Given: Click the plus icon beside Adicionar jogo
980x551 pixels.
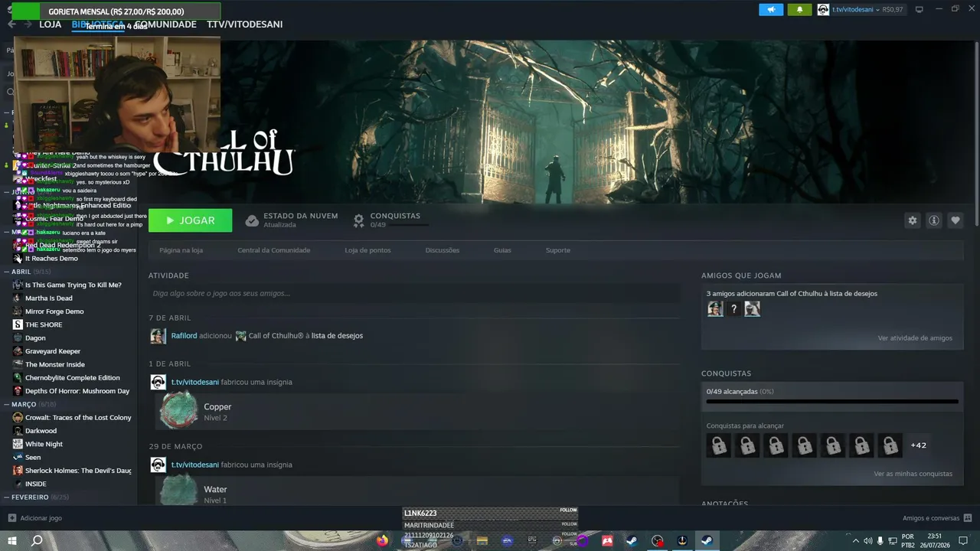Looking at the screenshot, I should (x=11, y=518).
